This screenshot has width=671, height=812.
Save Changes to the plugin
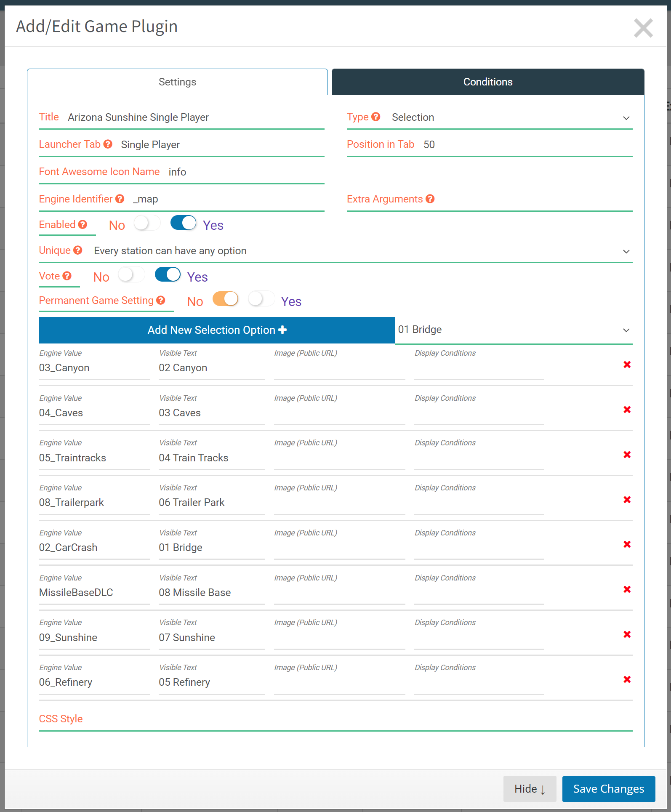[609, 789]
